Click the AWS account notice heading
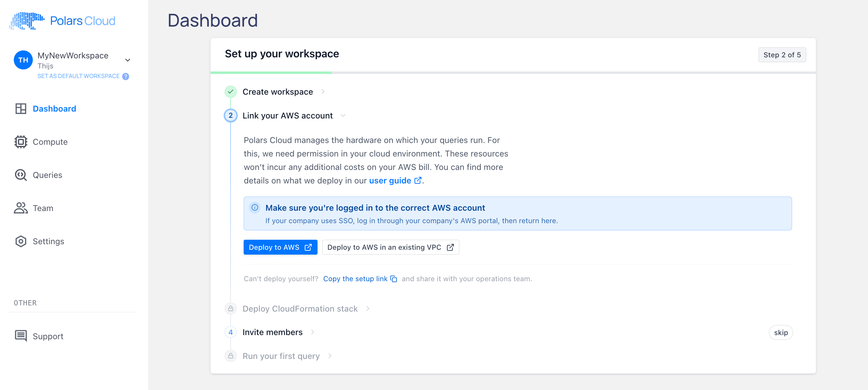868x390 pixels. (375, 208)
